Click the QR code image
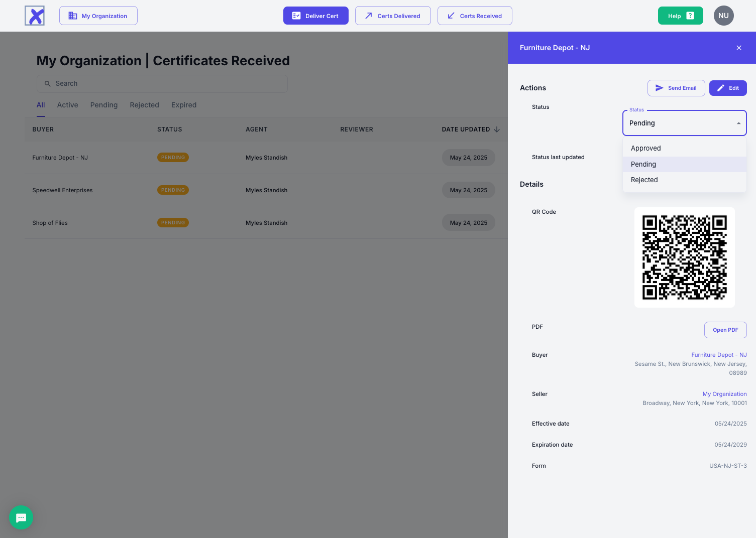Screen dimensions: 756x538 pos(684,257)
